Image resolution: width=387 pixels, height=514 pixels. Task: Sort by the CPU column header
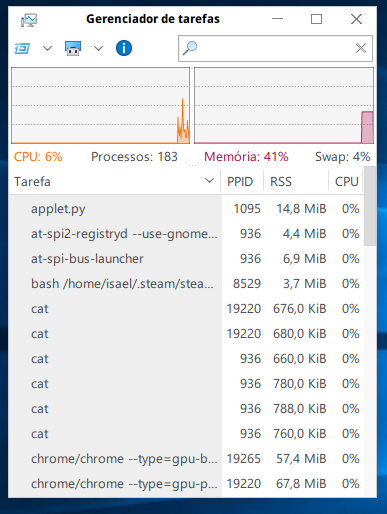pyautogui.click(x=346, y=182)
